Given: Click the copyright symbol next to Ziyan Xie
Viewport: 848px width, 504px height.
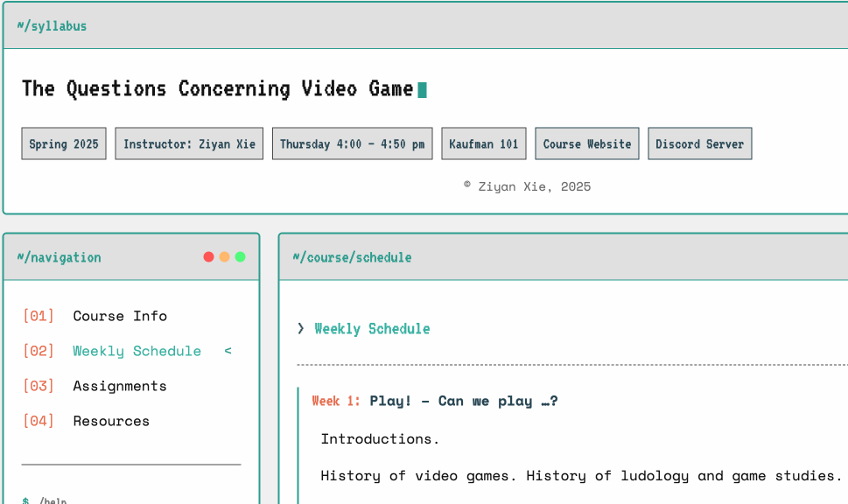Looking at the screenshot, I should click(466, 182).
